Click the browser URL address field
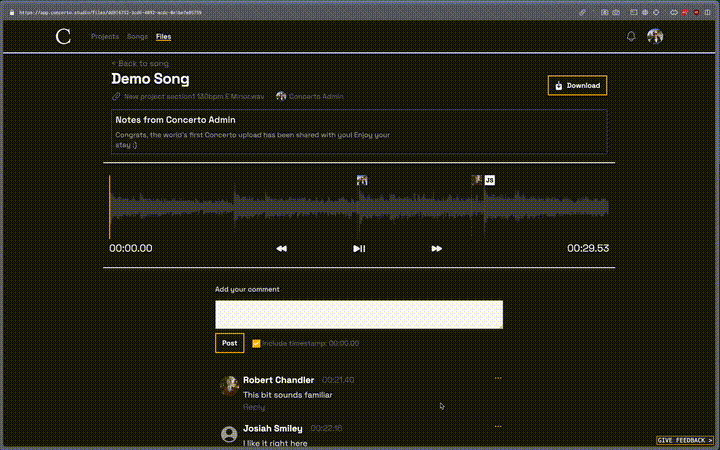 click(110, 12)
